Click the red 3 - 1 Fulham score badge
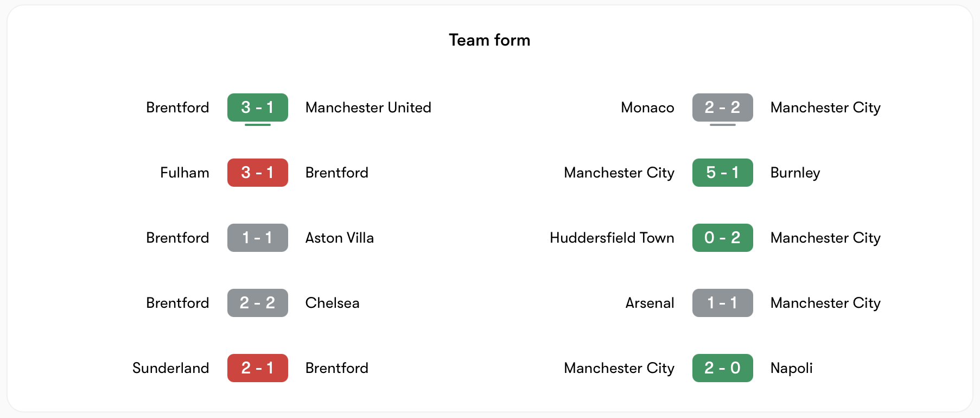The width and height of the screenshot is (980, 418). 257,173
